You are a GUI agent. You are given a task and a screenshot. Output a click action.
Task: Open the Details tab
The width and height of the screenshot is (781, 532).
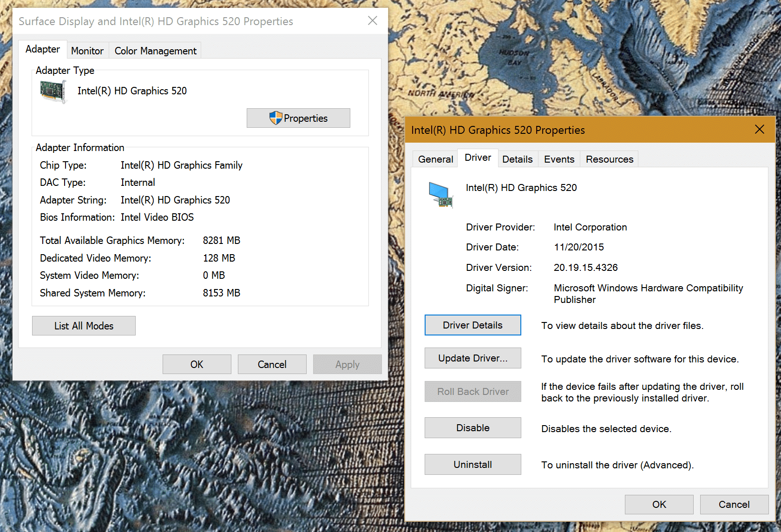(x=518, y=159)
